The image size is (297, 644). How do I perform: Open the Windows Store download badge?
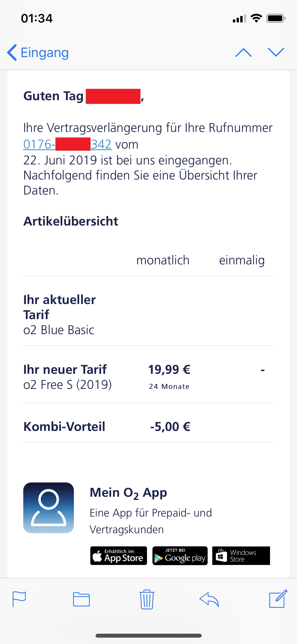(x=241, y=556)
